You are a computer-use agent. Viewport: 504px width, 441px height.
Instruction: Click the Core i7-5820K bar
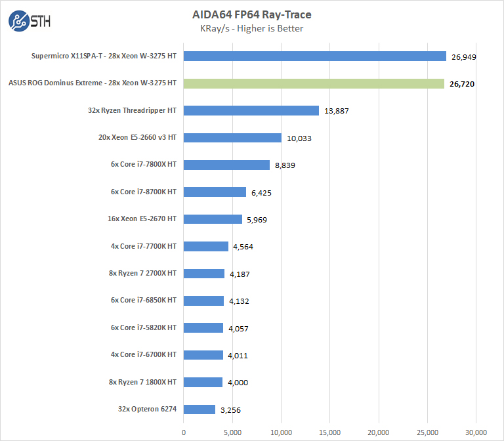(x=203, y=328)
